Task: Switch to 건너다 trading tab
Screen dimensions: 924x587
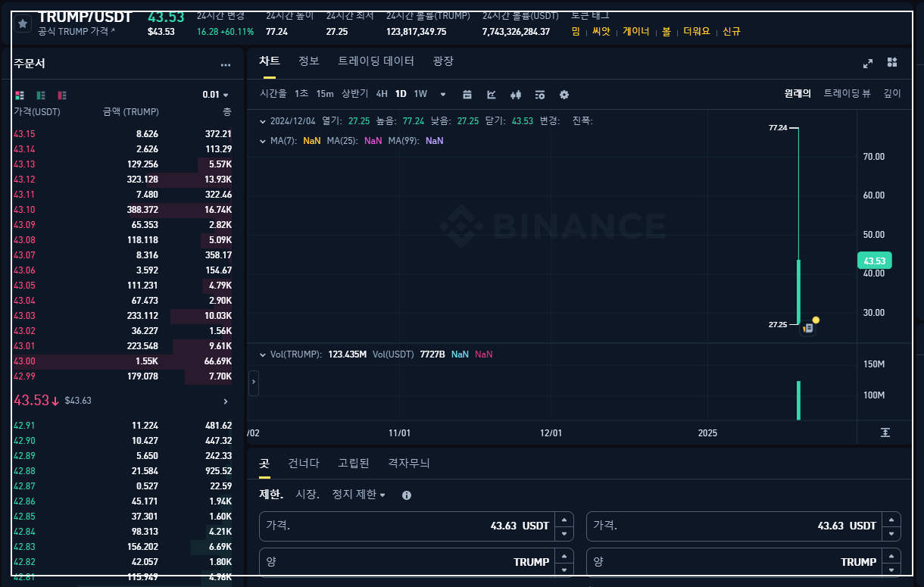Action: tap(304, 464)
